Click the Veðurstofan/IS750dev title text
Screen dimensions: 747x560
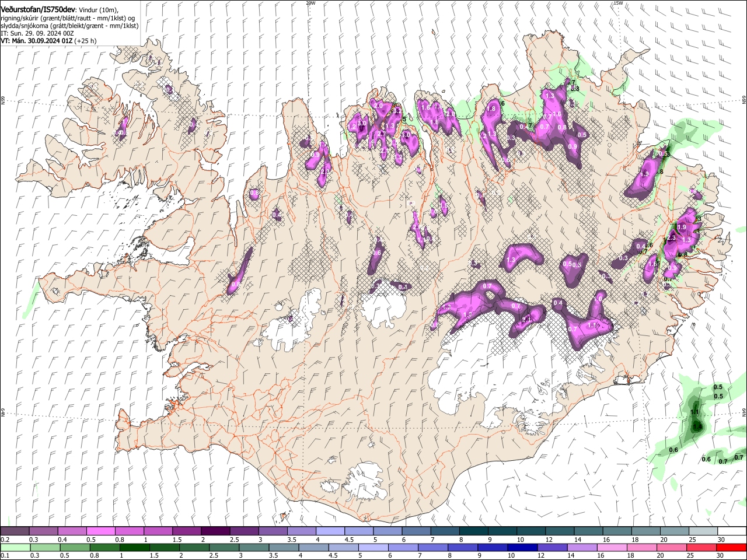(x=38, y=9)
